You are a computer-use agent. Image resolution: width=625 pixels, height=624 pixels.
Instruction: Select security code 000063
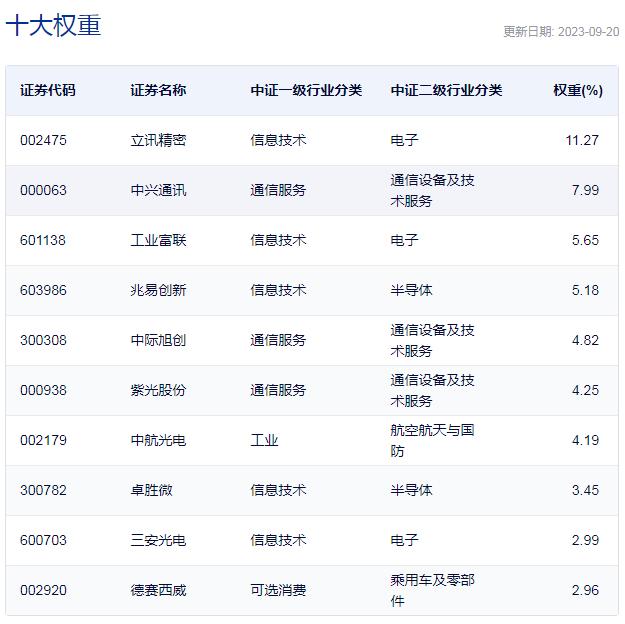pyautogui.click(x=43, y=190)
